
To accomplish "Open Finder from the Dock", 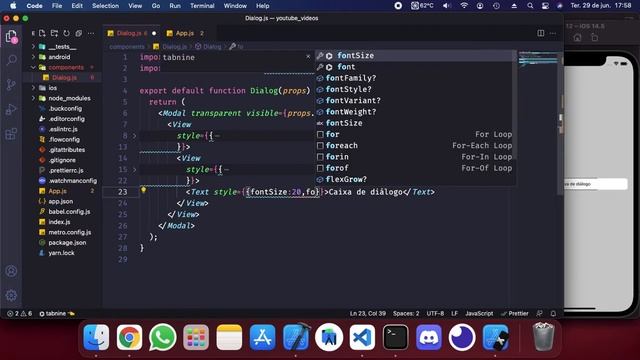I will coord(96,338).
